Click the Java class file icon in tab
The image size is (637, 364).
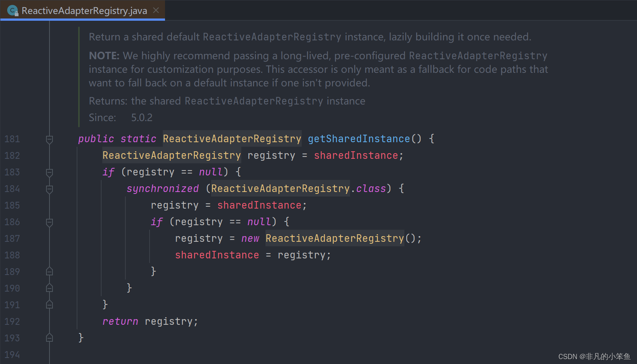point(13,11)
